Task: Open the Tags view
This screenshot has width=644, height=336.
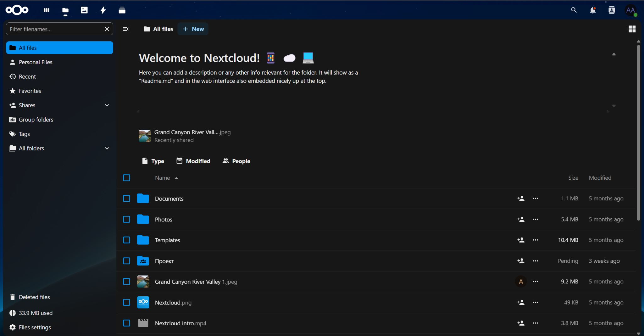Action: coord(59,134)
